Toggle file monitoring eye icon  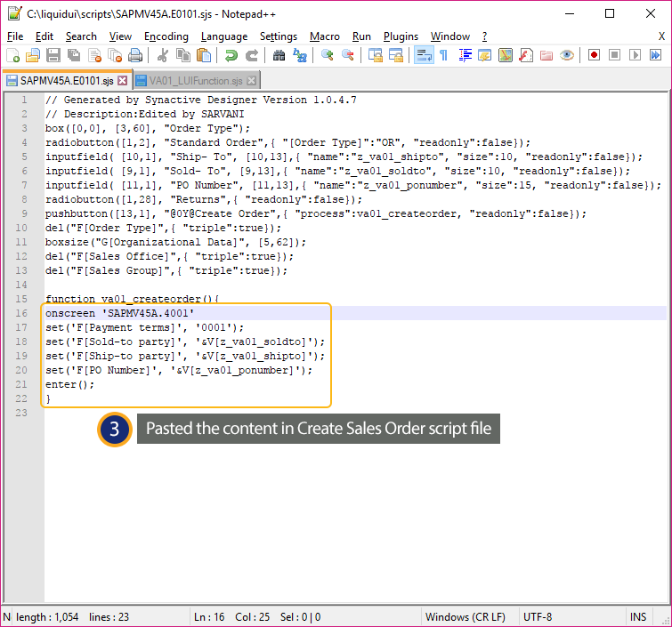tap(567, 55)
